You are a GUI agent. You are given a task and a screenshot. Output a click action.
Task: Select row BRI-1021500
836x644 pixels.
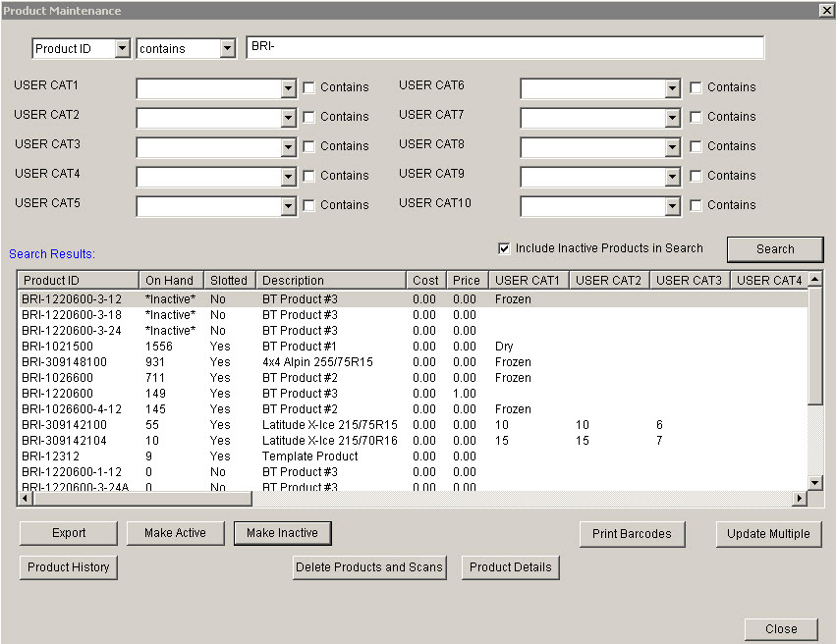[414, 347]
